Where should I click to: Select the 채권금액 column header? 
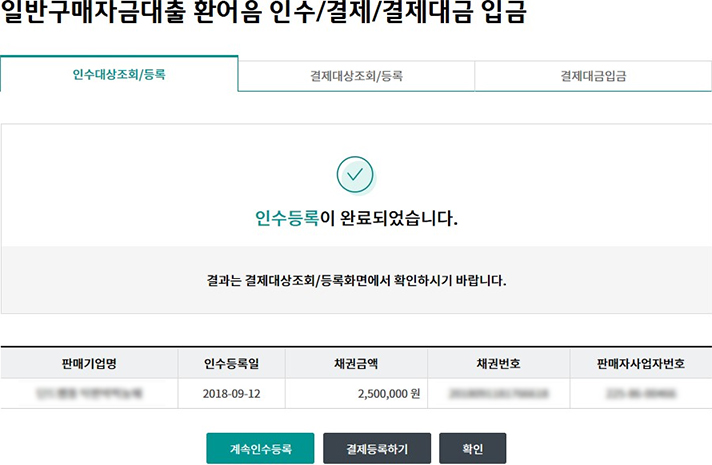coord(356,362)
